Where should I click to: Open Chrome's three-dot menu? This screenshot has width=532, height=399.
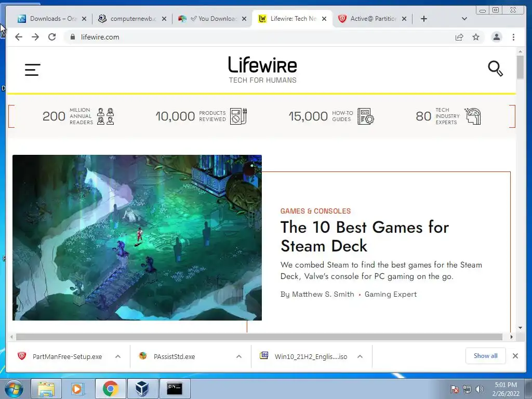coord(513,37)
